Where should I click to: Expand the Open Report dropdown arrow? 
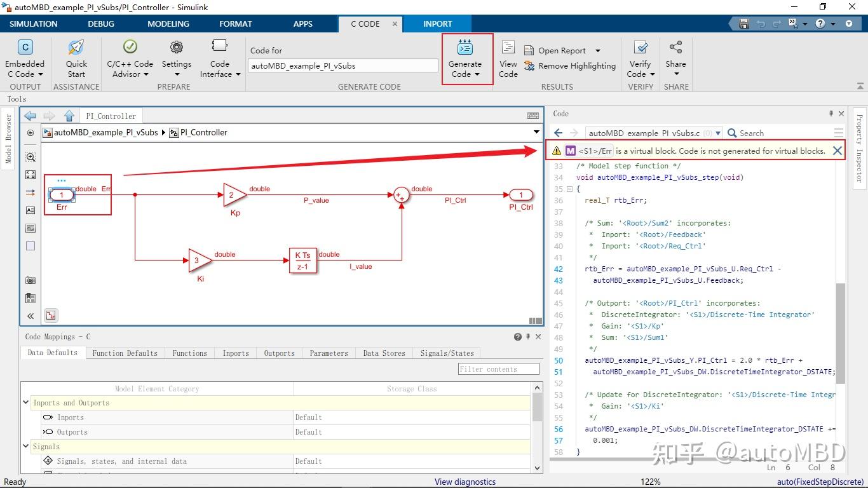tap(597, 51)
